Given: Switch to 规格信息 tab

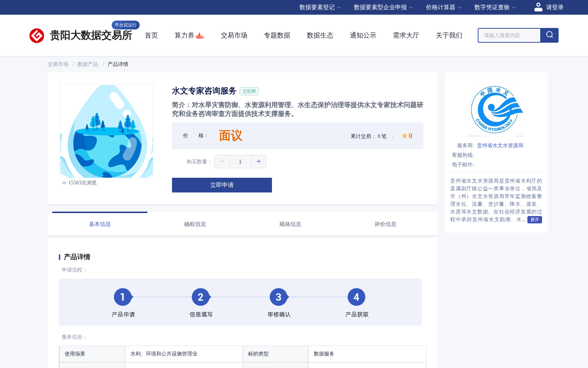Looking at the screenshot, I should point(290,224).
